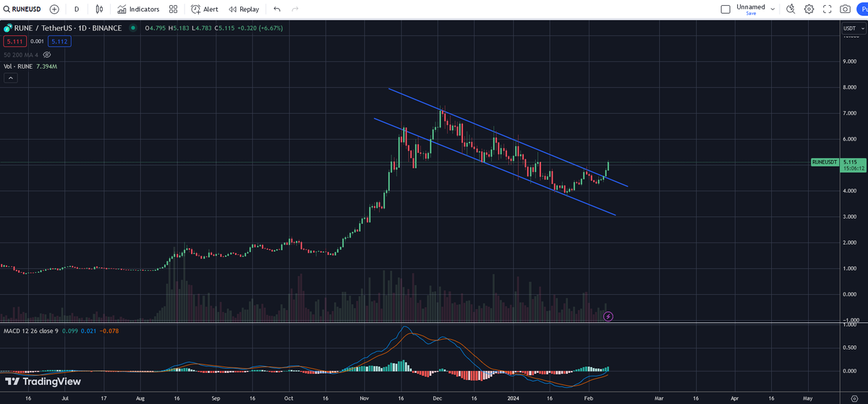
Task: Click the 0.001 spread value
Action: coord(37,41)
